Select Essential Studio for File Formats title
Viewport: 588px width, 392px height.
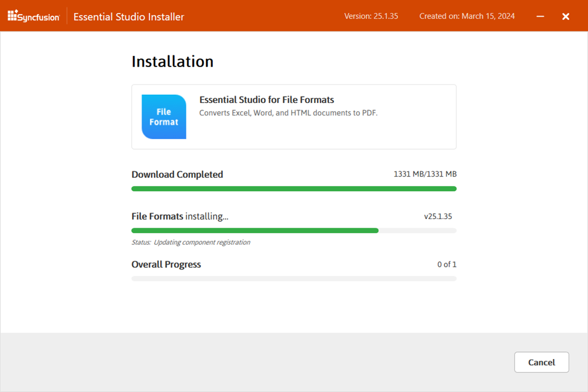pyautogui.click(x=267, y=100)
